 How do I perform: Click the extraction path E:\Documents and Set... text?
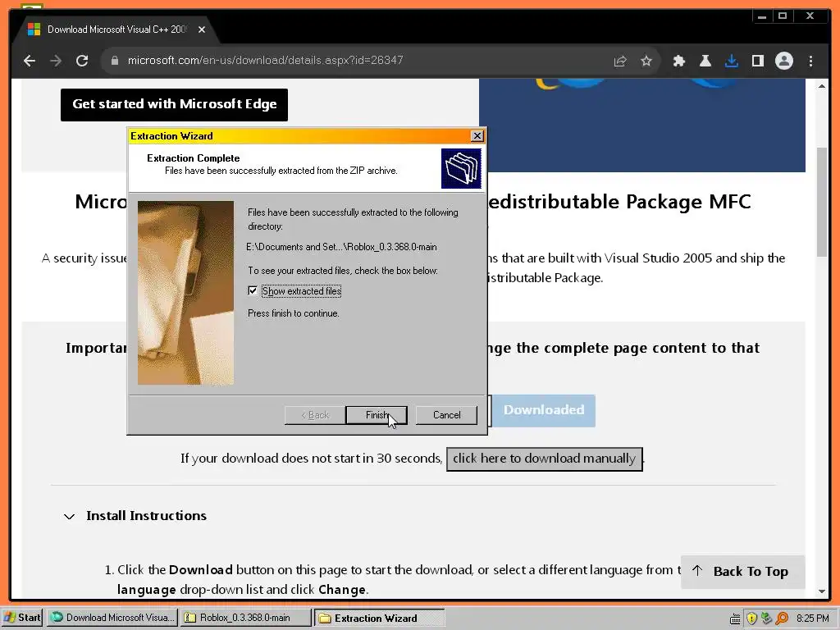pos(342,247)
